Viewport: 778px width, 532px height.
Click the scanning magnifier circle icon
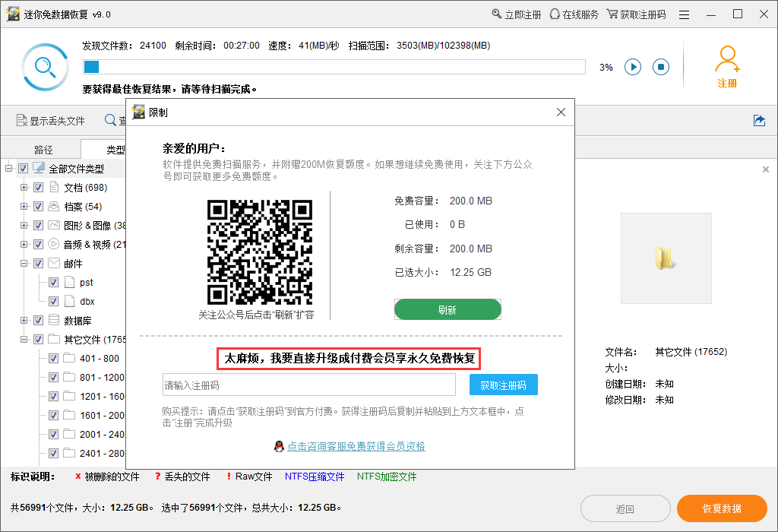45,67
